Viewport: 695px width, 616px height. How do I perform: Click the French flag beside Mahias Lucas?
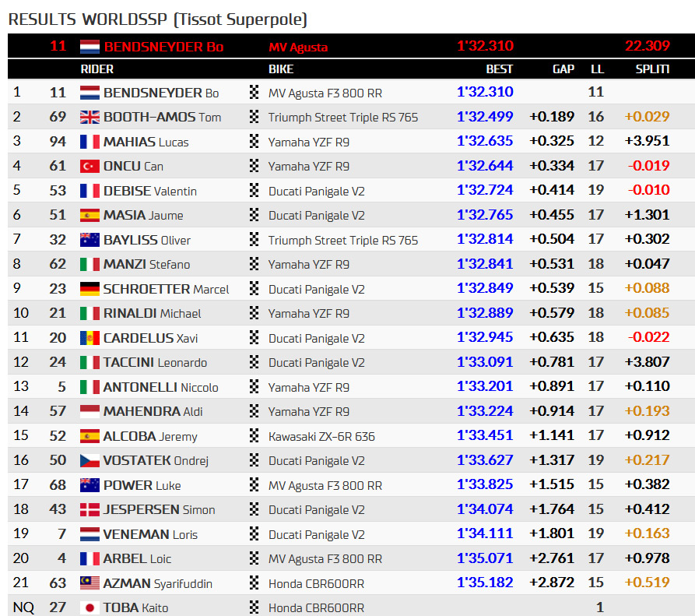click(x=90, y=142)
